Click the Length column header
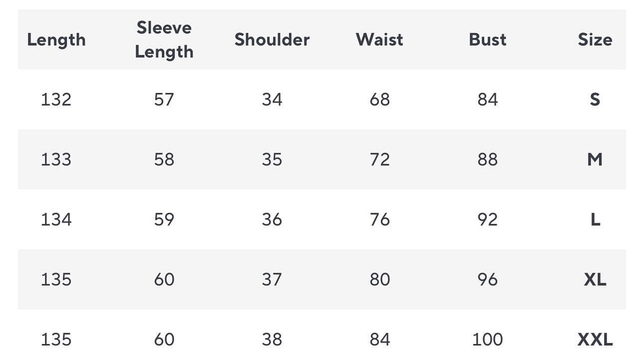Image resolution: width=644 pixels, height=352 pixels. (56, 40)
